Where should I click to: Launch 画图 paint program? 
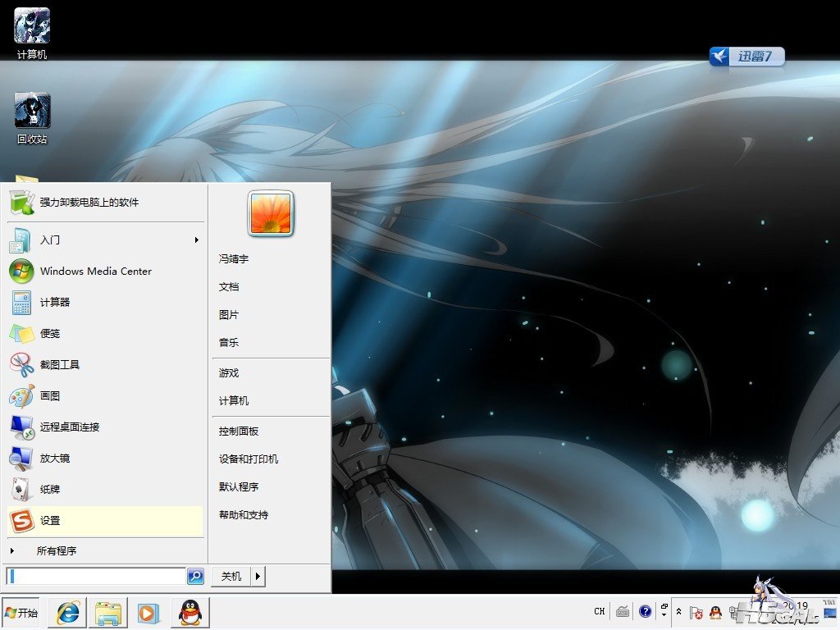pyautogui.click(x=49, y=396)
